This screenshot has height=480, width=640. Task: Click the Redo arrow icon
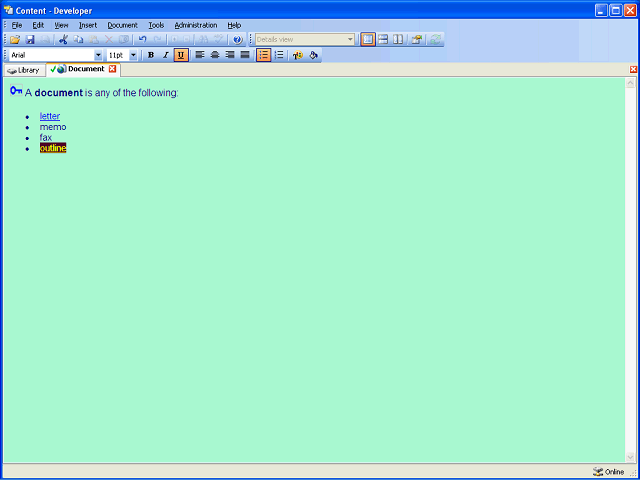[157, 40]
